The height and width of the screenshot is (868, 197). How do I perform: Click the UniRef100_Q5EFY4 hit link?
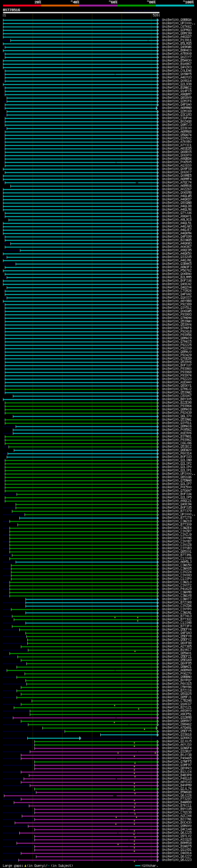tap(177, 629)
